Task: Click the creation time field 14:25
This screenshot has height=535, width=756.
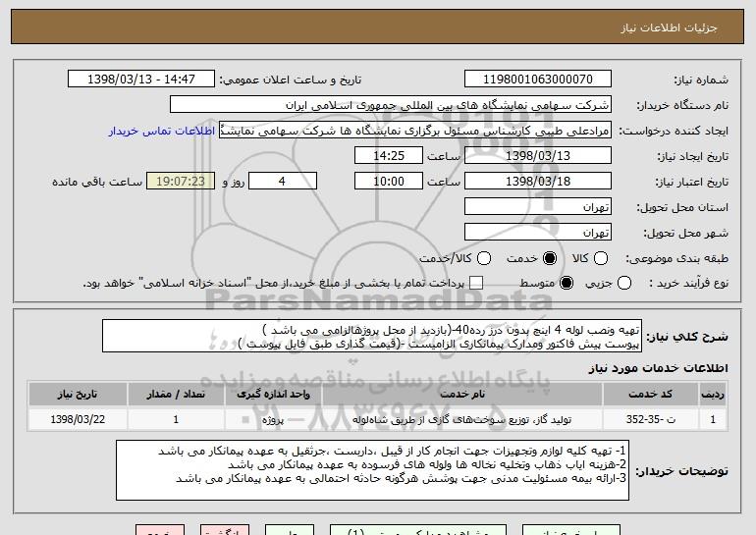Action: (x=389, y=156)
